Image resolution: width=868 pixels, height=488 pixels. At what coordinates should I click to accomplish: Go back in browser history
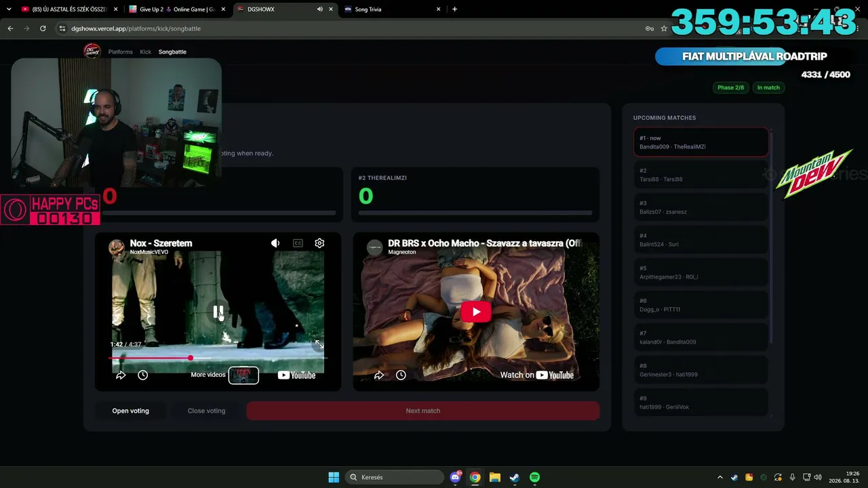[x=10, y=28]
